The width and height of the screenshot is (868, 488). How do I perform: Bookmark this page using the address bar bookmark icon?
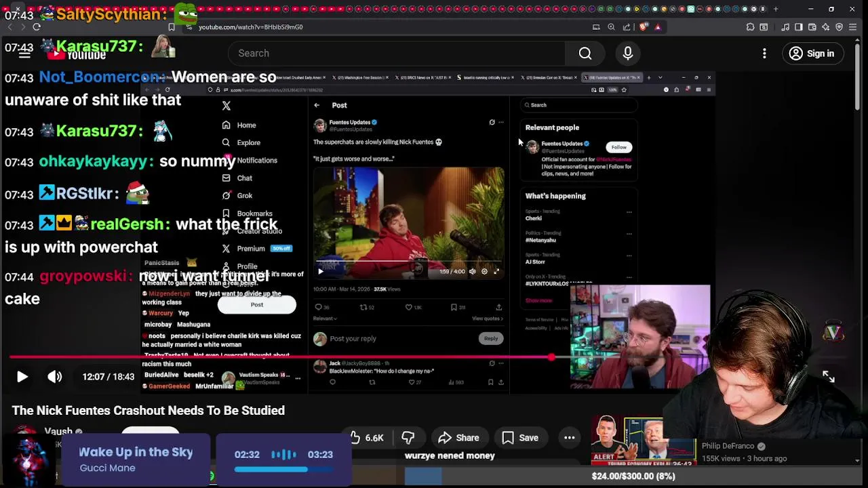point(172,27)
